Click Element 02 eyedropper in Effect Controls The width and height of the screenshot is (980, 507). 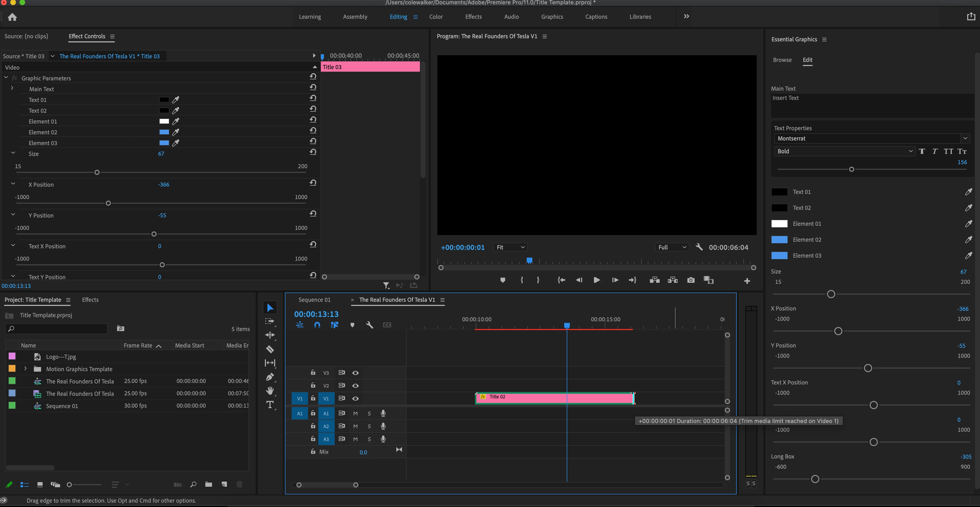coord(175,132)
